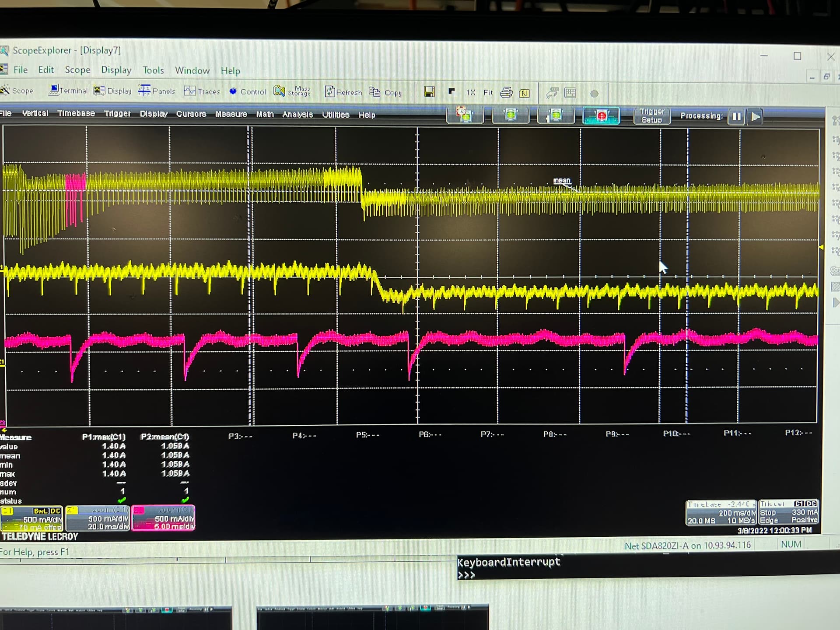Open the Terminal view
840x630 pixels.
[x=68, y=91]
